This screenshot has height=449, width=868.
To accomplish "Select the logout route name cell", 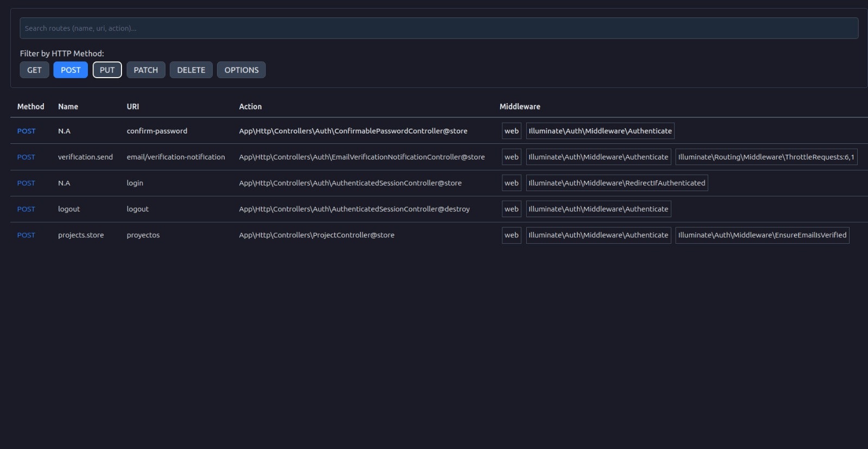I will click(x=69, y=209).
